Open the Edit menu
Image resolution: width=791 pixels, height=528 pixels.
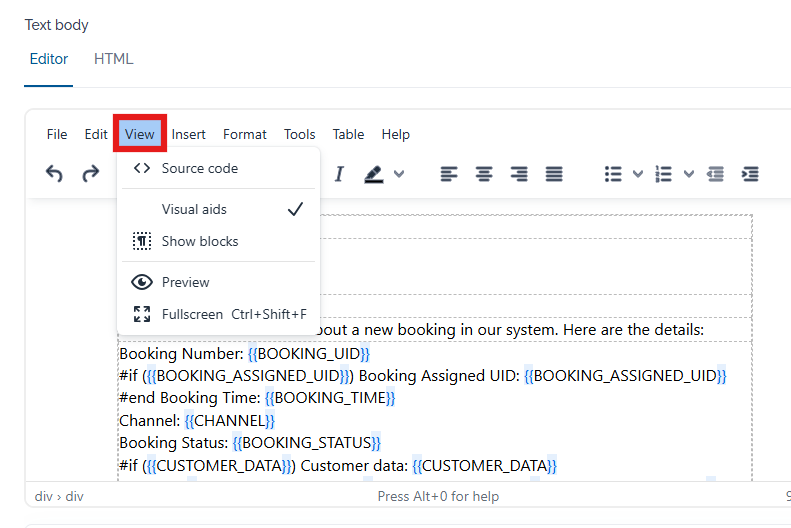pyautogui.click(x=96, y=134)
